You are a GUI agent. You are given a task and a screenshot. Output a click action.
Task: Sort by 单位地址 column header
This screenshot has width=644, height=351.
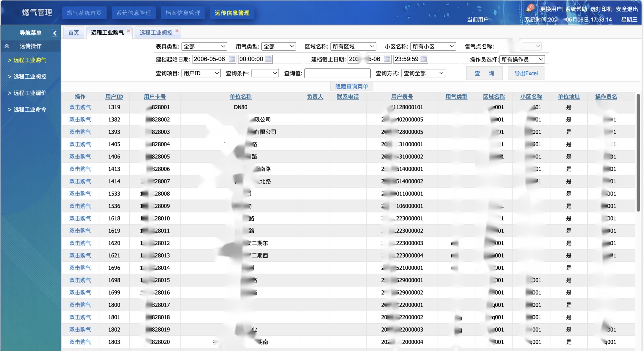pos(569,97)
